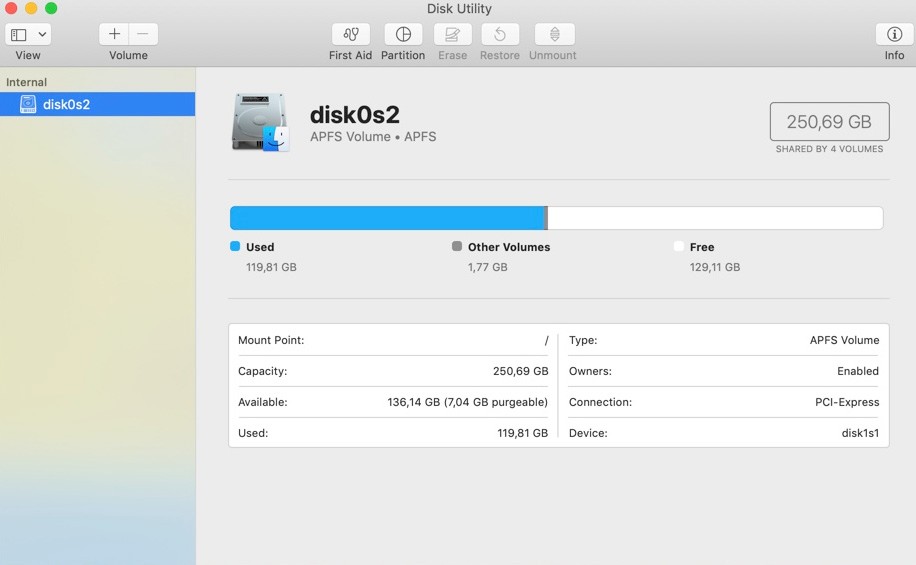Add a volume with the plus button
This screenshot has width=916, height=565.
click(x=114, y=34)
